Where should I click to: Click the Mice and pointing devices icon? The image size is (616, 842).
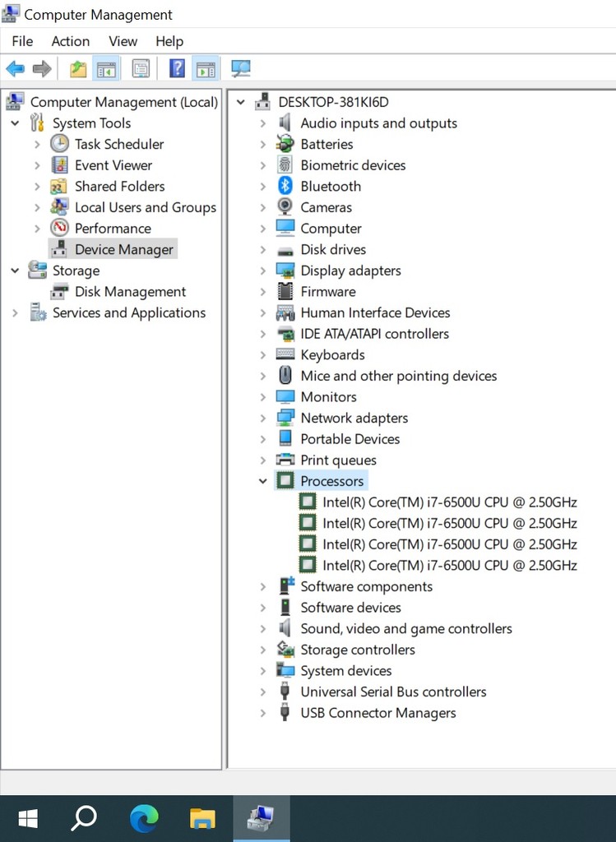click(x=285, y=375)
